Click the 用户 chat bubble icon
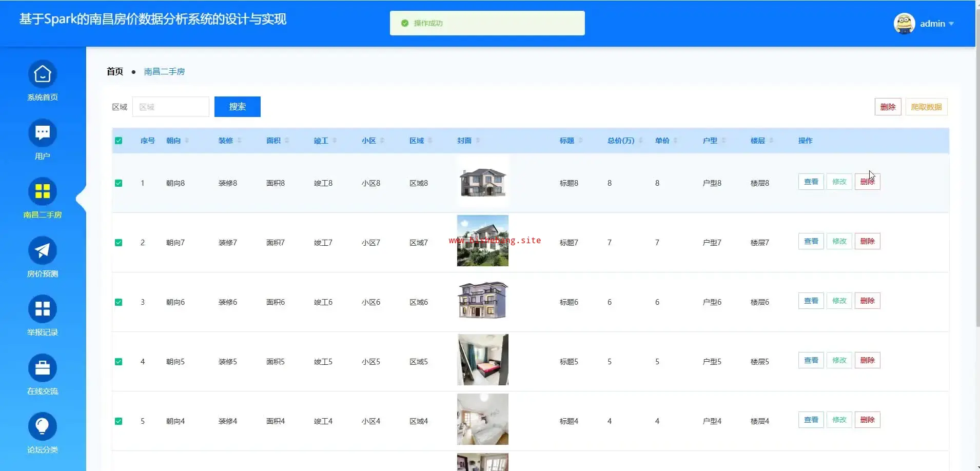Screen dimensions: 980x471 tap(42, 133)
